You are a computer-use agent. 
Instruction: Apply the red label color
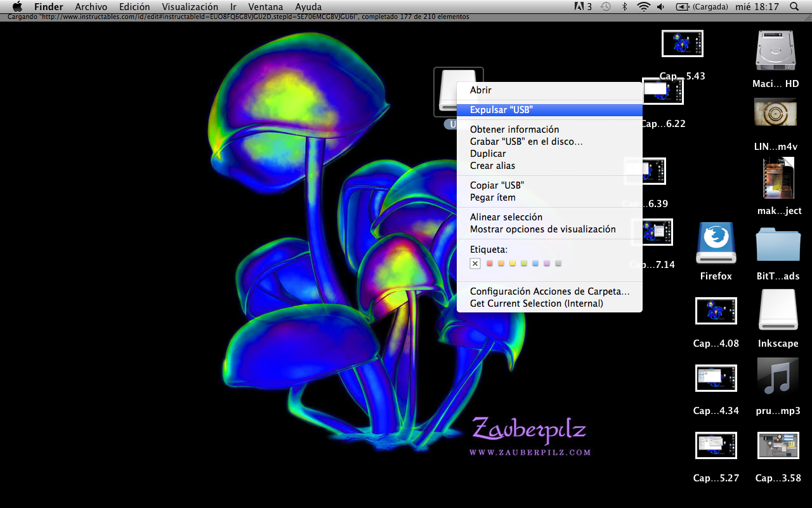pos(490,264)
